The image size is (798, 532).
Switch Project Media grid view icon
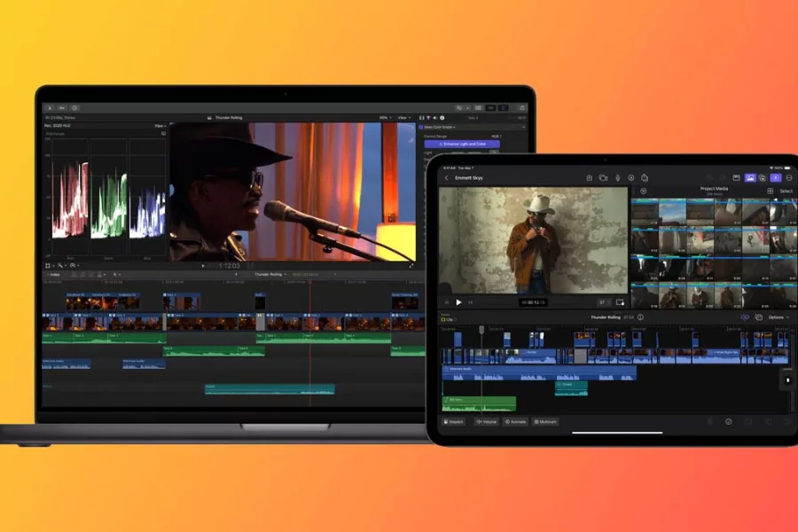(770, 191)
